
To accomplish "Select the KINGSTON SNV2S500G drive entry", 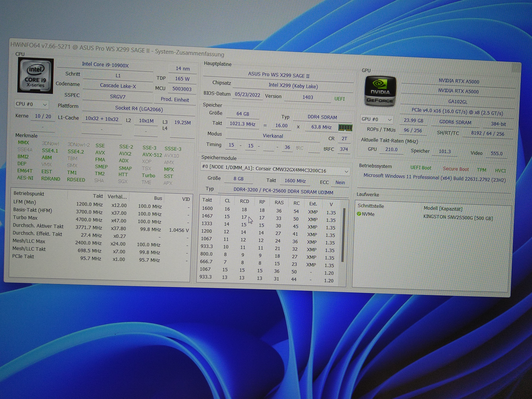I will click(458, 218).
